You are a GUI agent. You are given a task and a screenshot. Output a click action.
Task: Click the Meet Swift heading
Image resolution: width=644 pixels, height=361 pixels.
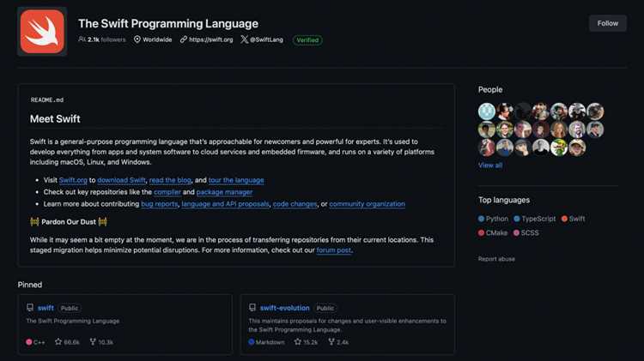[55, 119]
